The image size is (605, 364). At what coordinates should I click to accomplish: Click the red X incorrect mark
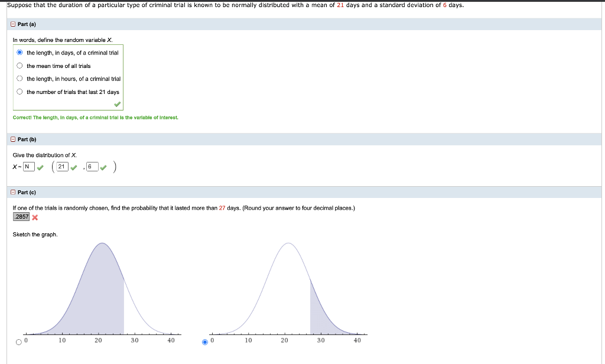[35, 217]
